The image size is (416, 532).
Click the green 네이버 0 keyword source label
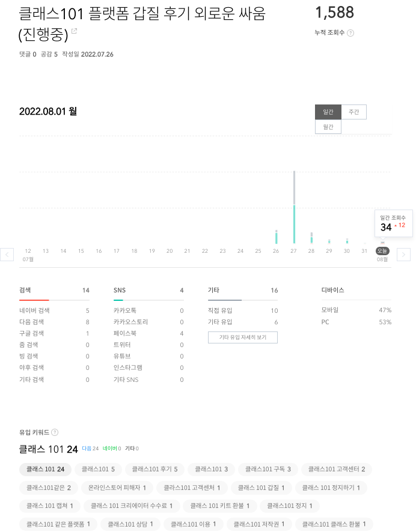click(x=112, y=449)
